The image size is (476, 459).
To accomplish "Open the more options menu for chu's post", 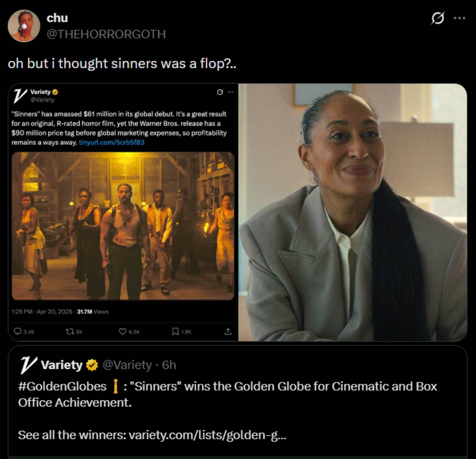I will (460, 18).
